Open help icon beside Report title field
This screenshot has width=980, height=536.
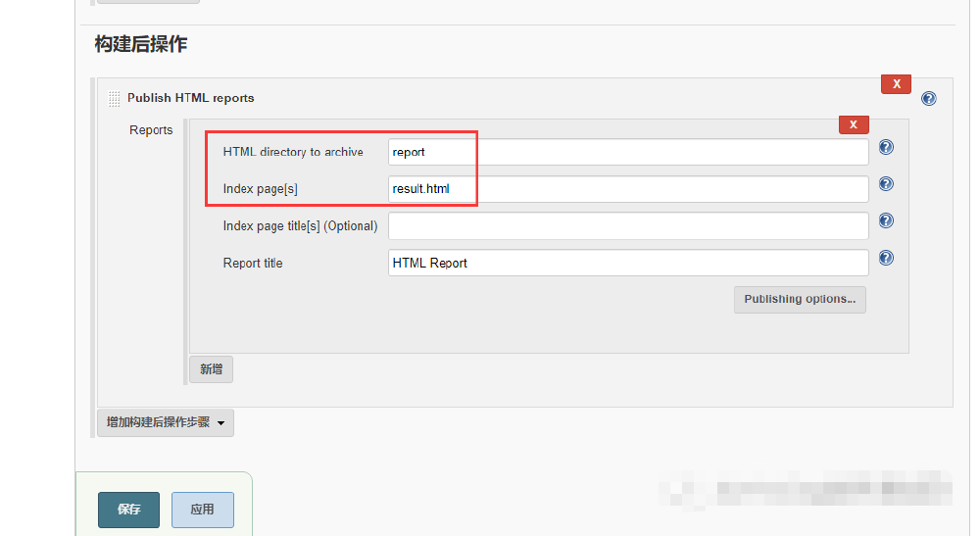click(x=886, y=258)
